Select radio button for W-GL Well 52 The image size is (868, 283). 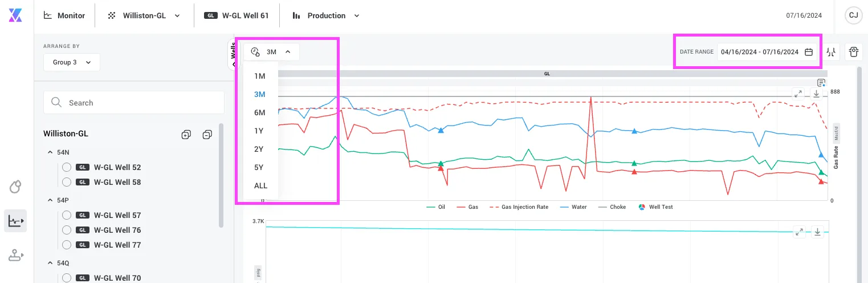pyautogui.click(x=67, y=167)
